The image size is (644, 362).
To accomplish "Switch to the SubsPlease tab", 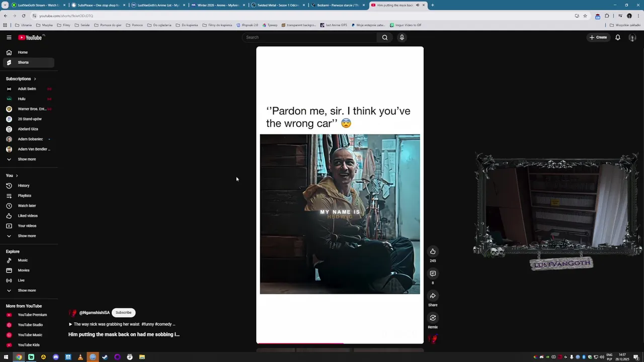I will [98, 5].
